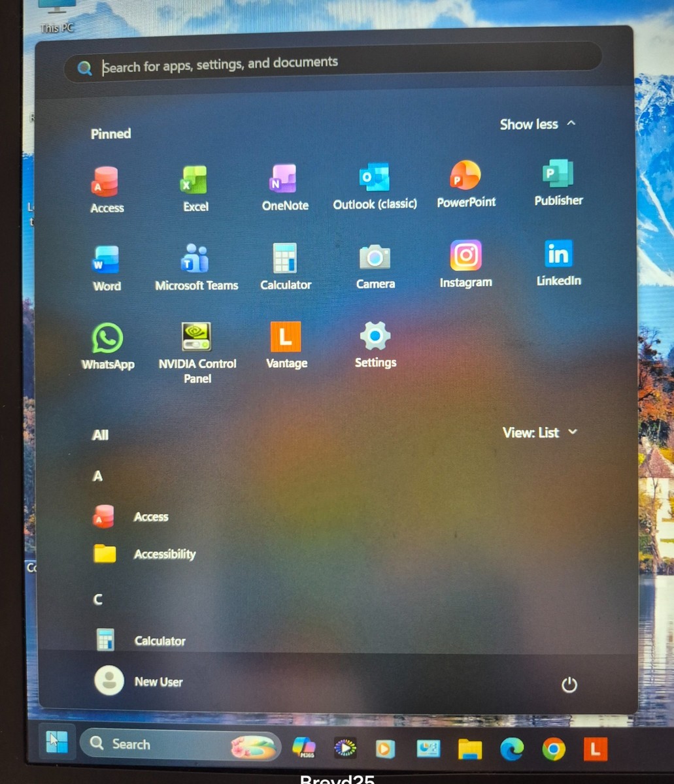This screenshot has height=784, width=674.
Task: Open WhatsApp from pinned apps
Action: tap(108, 347)
